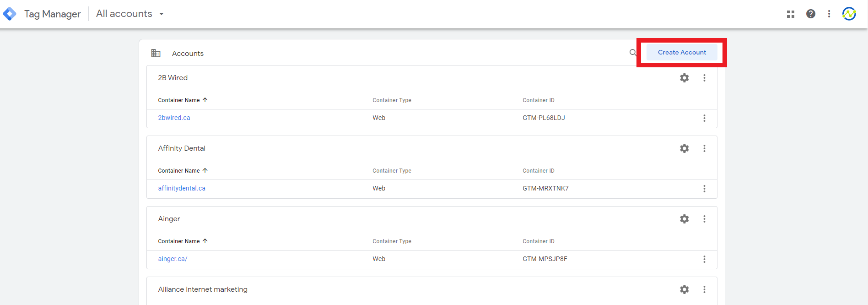Open settings gear for Ainger account

coord(684,219)
